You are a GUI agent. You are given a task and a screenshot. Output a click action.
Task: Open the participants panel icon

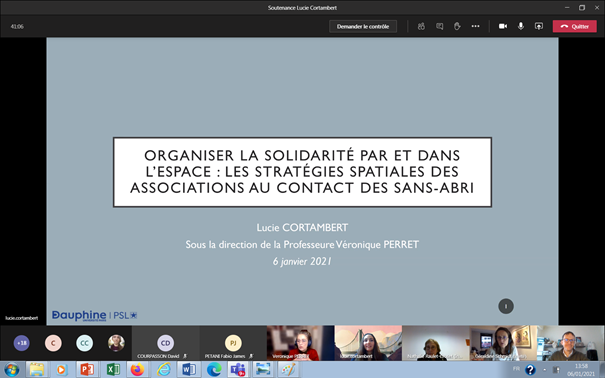coord(421,26)
